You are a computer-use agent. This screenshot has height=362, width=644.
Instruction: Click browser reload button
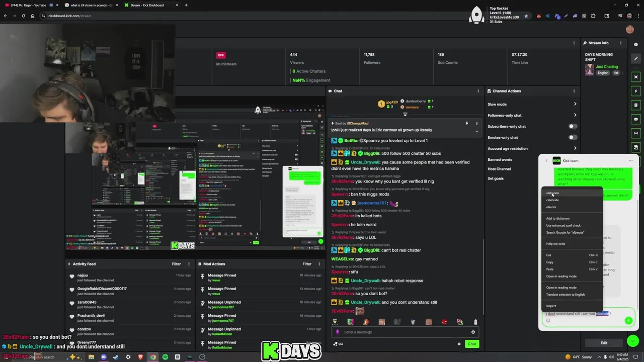(23, 16)
